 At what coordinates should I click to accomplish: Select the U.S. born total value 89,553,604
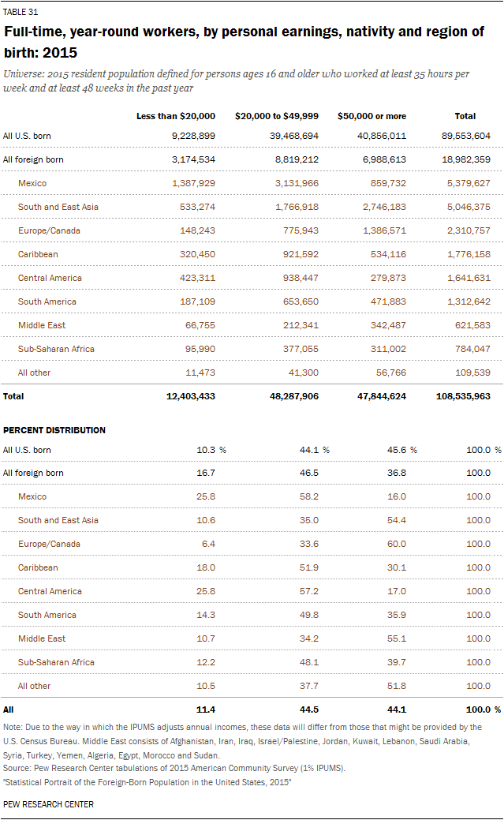pos(465,136)
